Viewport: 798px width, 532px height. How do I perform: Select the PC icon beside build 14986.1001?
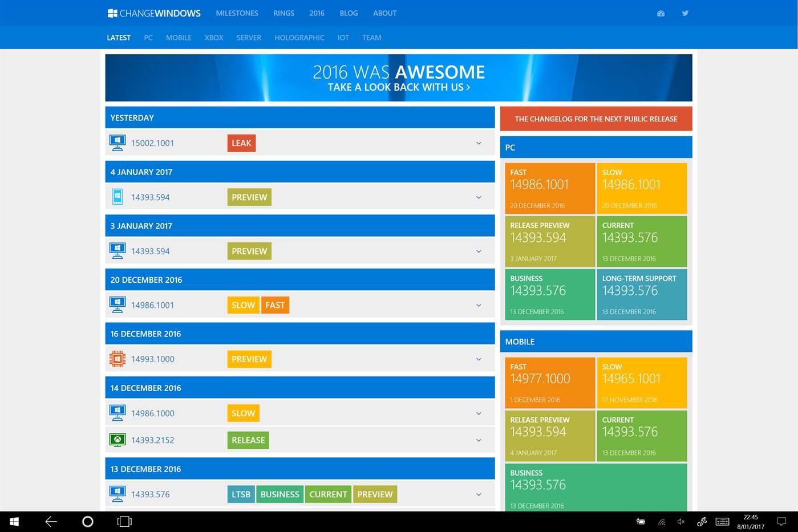point(118,305)
